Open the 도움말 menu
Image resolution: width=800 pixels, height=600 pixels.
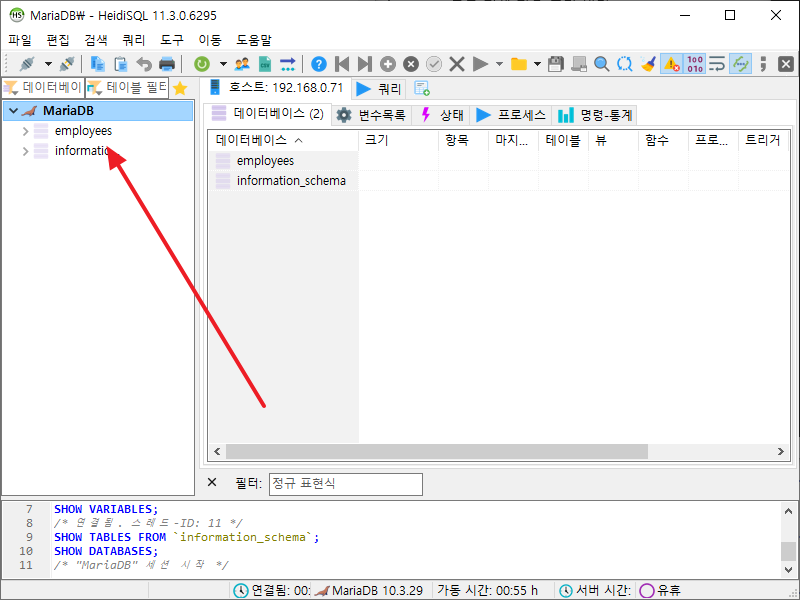(254, 40)
